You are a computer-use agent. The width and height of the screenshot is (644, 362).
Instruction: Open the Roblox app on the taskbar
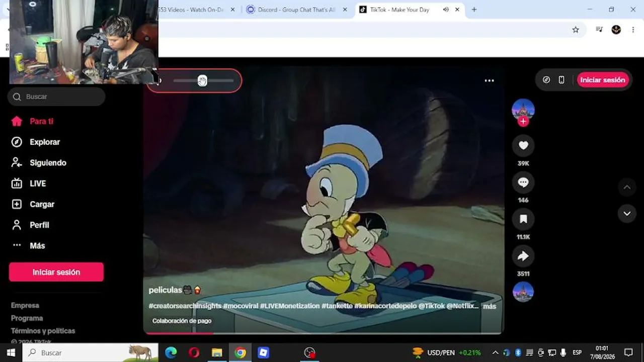263,352
